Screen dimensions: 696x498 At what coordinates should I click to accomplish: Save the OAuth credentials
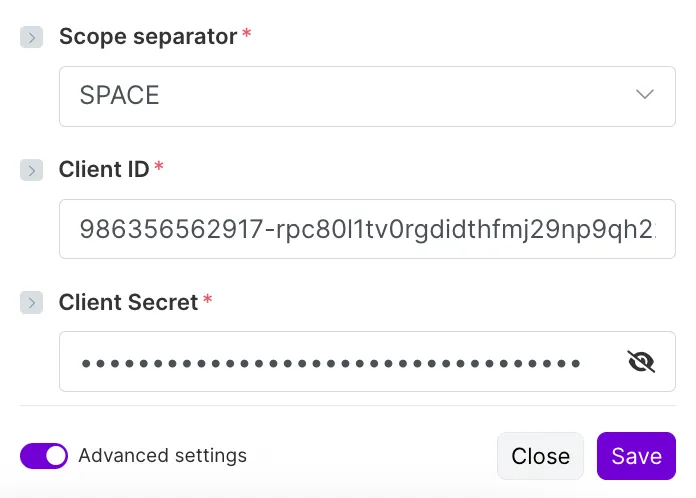click(636, 456)
